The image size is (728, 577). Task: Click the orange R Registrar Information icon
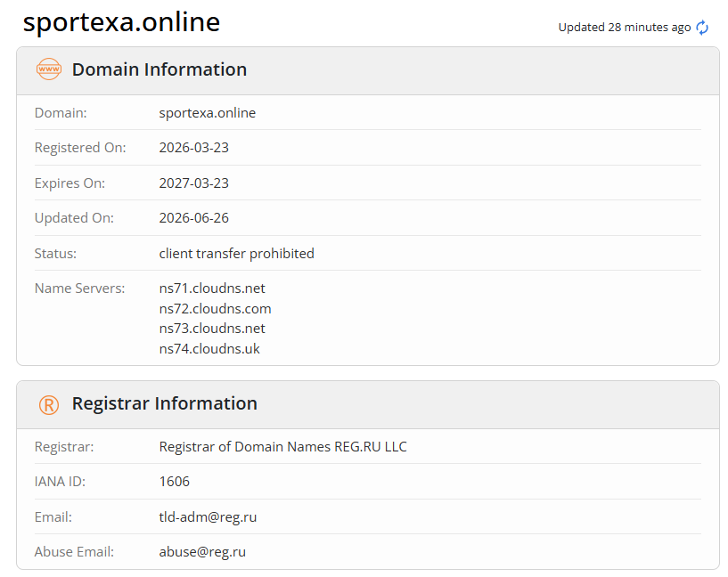point(49,405)
